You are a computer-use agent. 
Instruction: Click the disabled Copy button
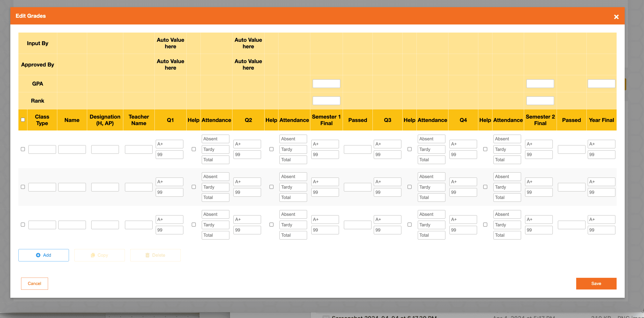pyautogui.click(x=99, y=255)
